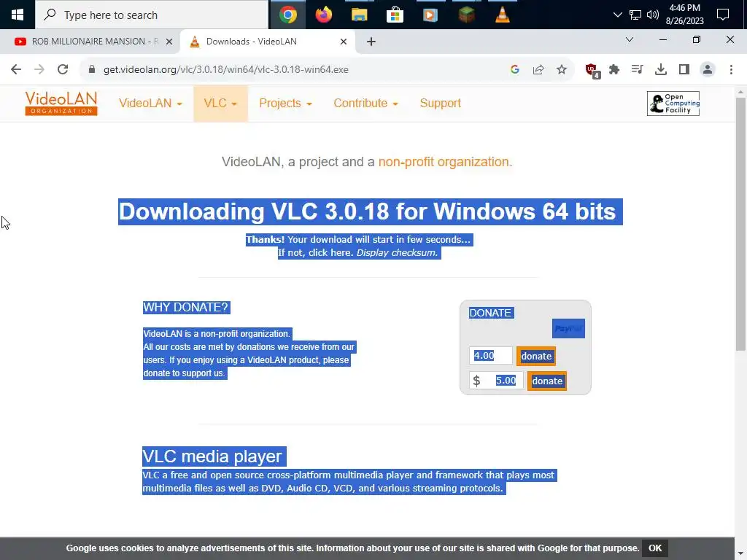Expand the Contribute dropdown menu
This screenshot has height=560, width=747.
click(x=365, y=104)
